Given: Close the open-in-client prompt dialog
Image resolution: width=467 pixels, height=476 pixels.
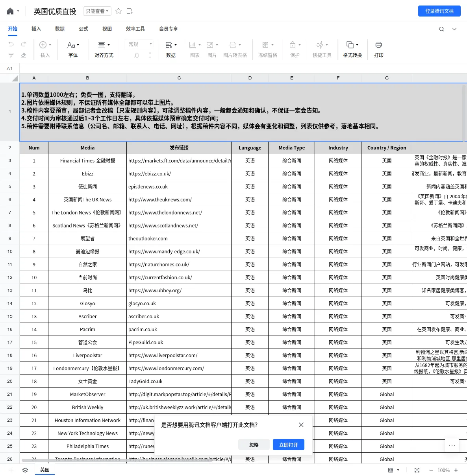Looking at the screenshot, I should 301,425.
